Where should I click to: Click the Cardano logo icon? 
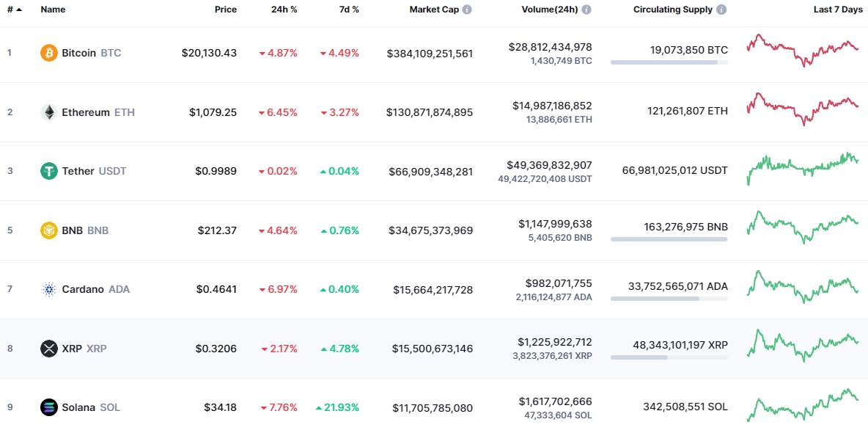pyautogui.click(x=48, y=289)
